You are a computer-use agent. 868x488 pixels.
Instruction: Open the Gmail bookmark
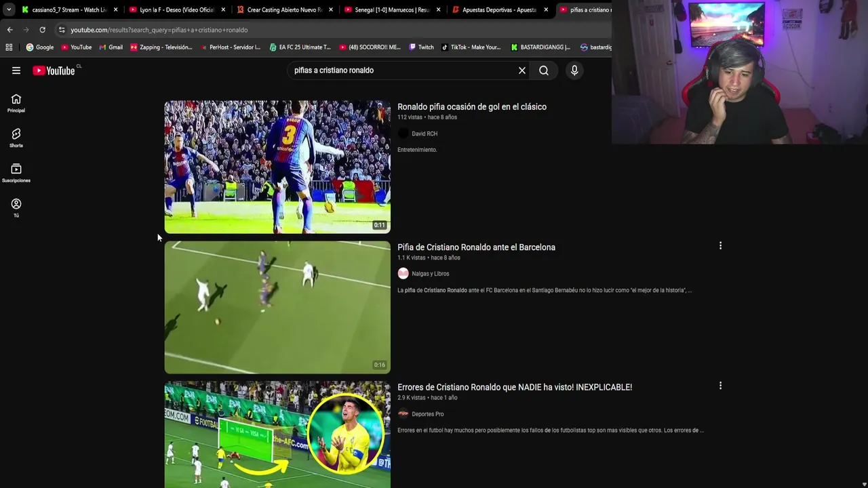tap(111, 47)
